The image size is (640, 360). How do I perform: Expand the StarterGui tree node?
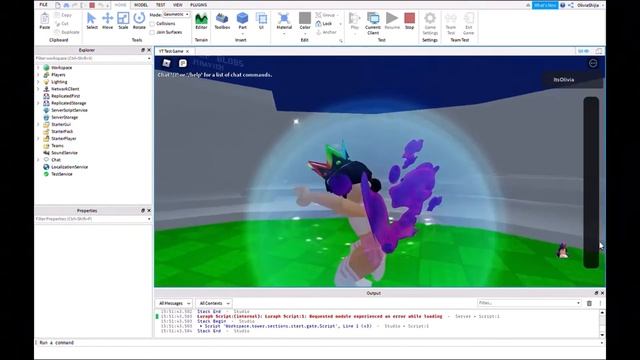[38, 124]
